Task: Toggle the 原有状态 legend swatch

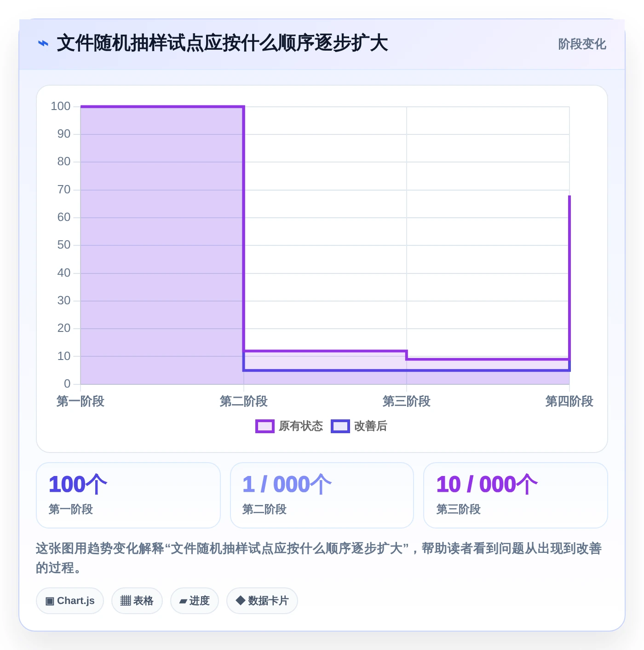Action: click(265, 426)
